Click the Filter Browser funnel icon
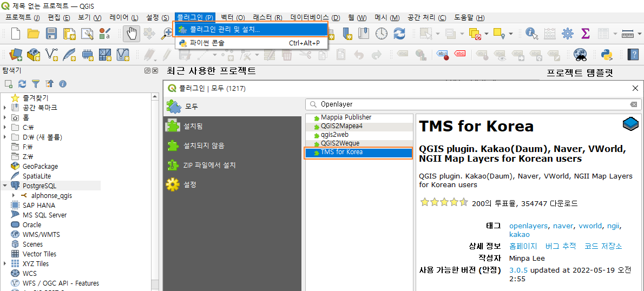This screenshot has height=291, width=644. (x=36, y=84)
